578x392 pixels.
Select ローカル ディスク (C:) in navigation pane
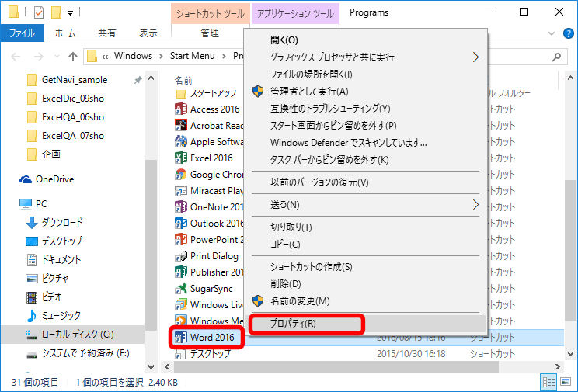tap(73, 335)
